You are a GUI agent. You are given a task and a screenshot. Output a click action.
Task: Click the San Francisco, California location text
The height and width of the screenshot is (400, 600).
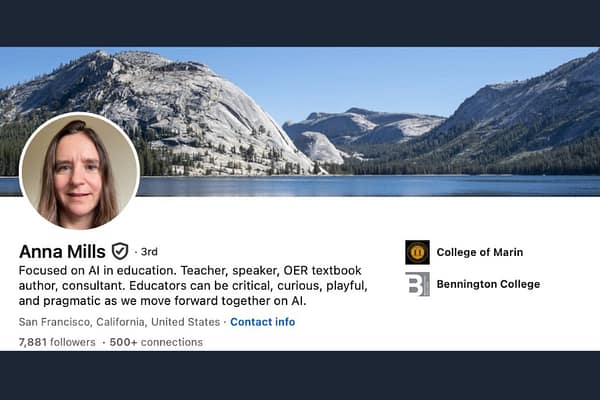click(119, 322)
